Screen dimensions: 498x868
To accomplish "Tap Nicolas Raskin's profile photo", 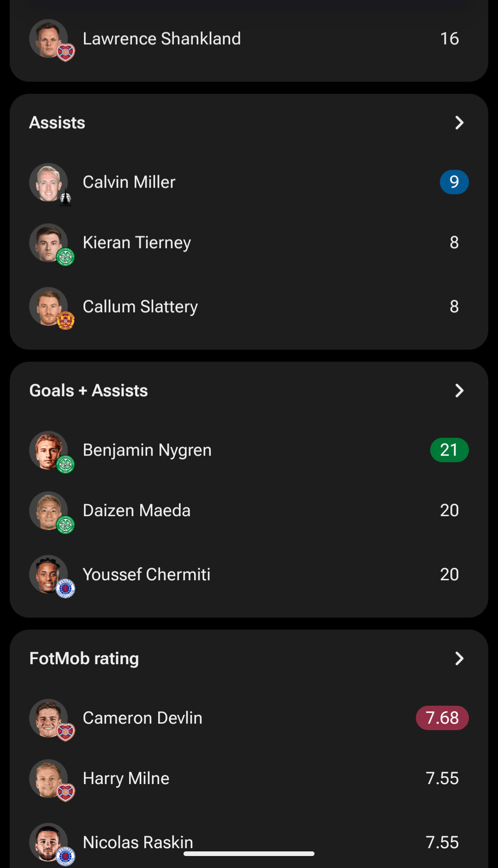I will click(48, 842).
